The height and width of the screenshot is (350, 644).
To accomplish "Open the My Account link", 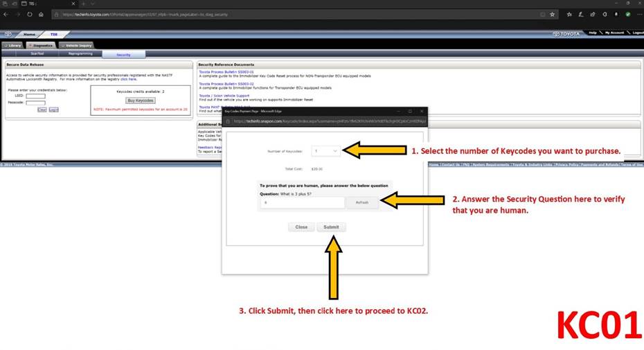I will tap(614, 33).
